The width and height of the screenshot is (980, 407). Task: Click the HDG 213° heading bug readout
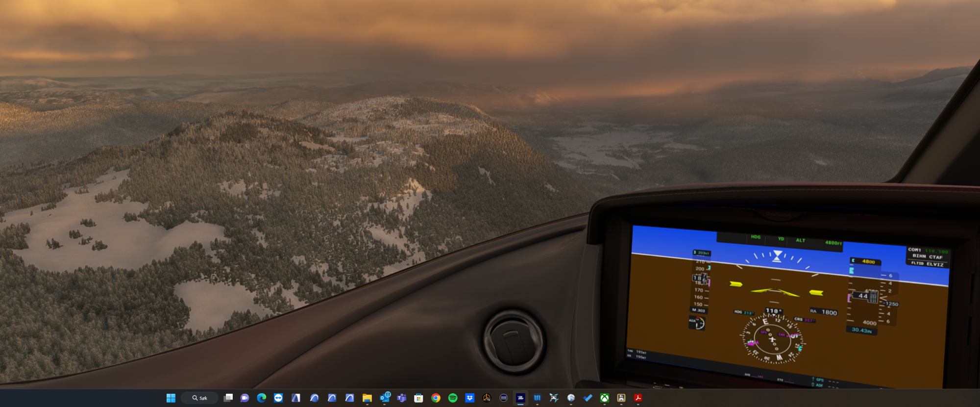click(744, 312)
